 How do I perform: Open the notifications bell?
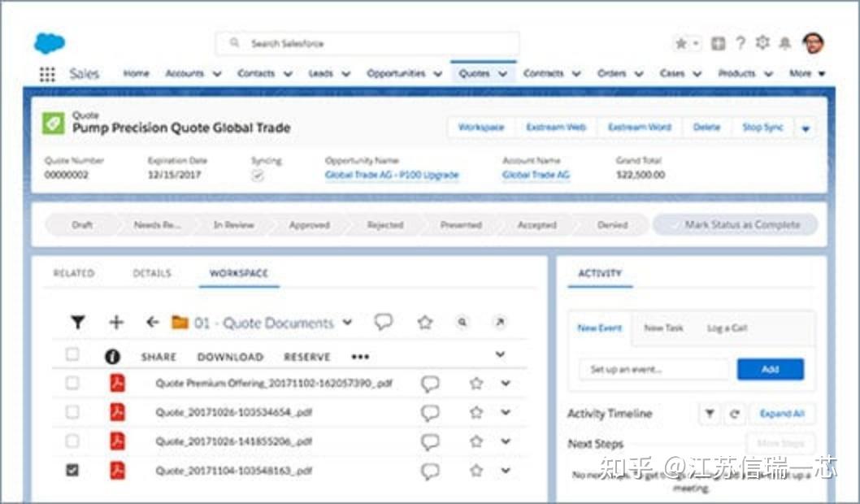point(785,43)
